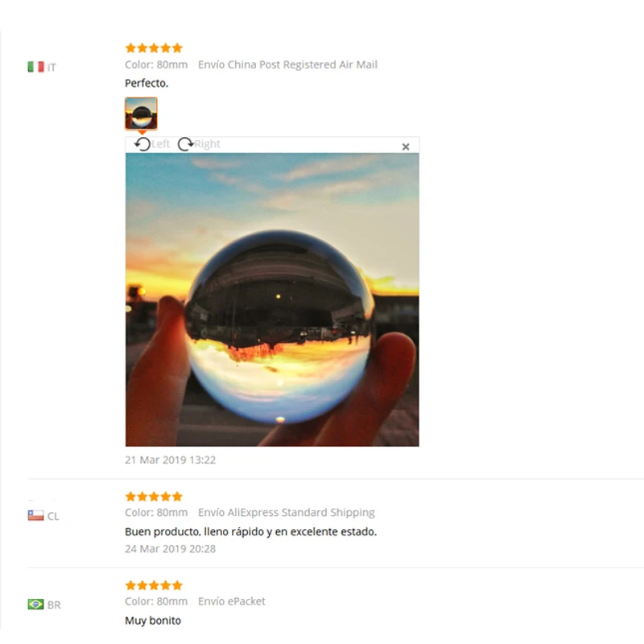This screenshot has width=644, height=644.
Task: Rotate the review photo left
Action: coord(142,144)
